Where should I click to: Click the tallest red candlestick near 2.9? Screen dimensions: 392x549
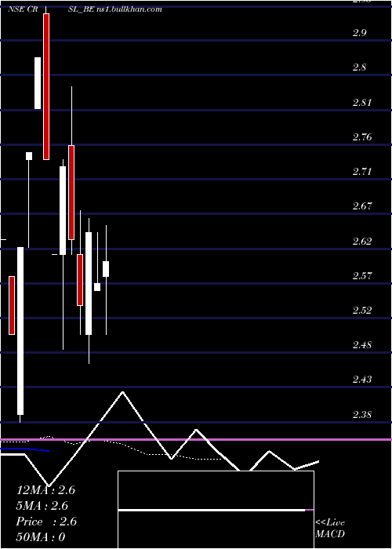[46, 86]
